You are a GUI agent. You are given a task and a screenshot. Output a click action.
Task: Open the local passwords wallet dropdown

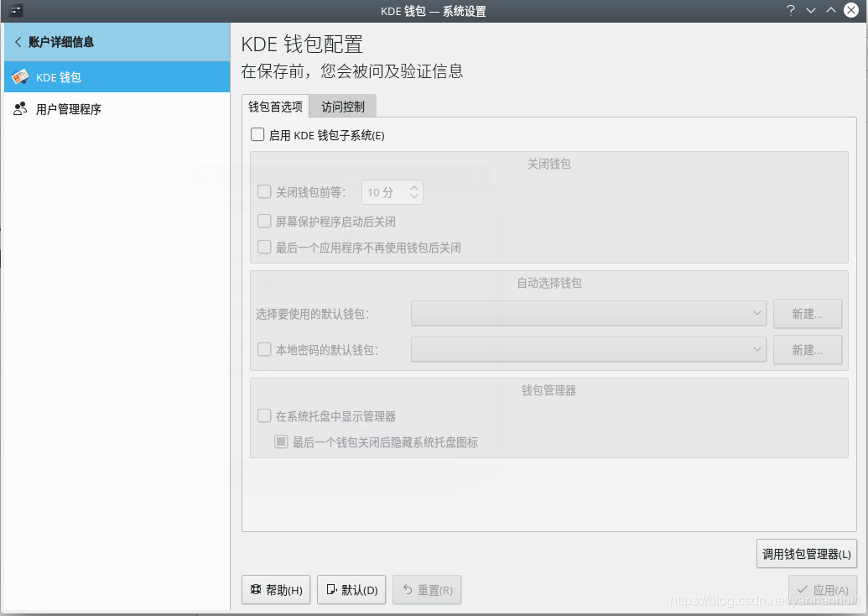coord(589,350)
